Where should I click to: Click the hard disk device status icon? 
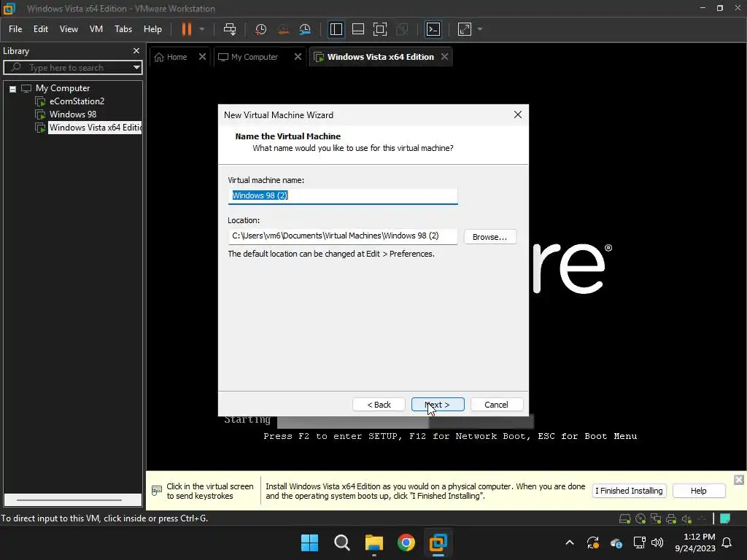[x=624, y=518]
